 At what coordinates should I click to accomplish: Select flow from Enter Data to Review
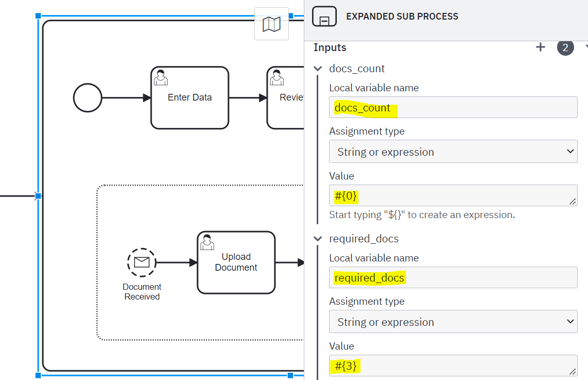coord(248,98)
